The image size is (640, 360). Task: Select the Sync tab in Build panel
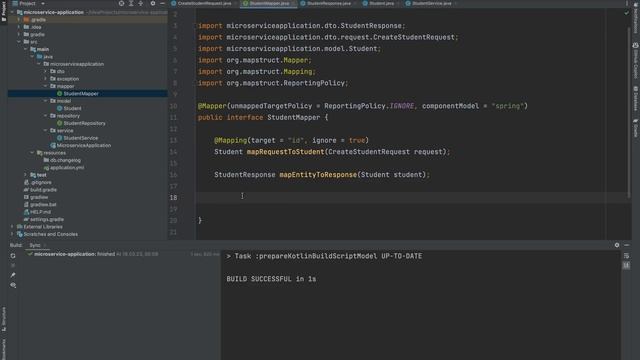click(35, 245)
